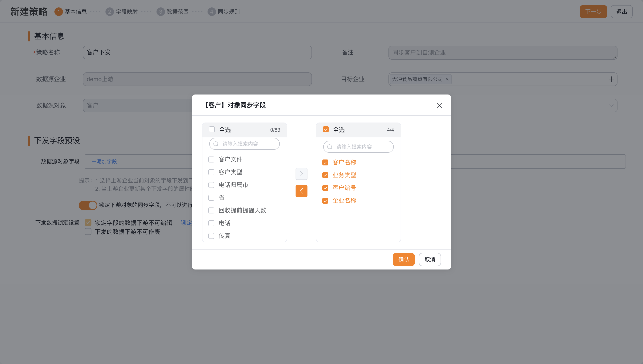Click the move-right arrow transfer button
643x364 pixels.
pyautogui.click(x=301, y=174)
